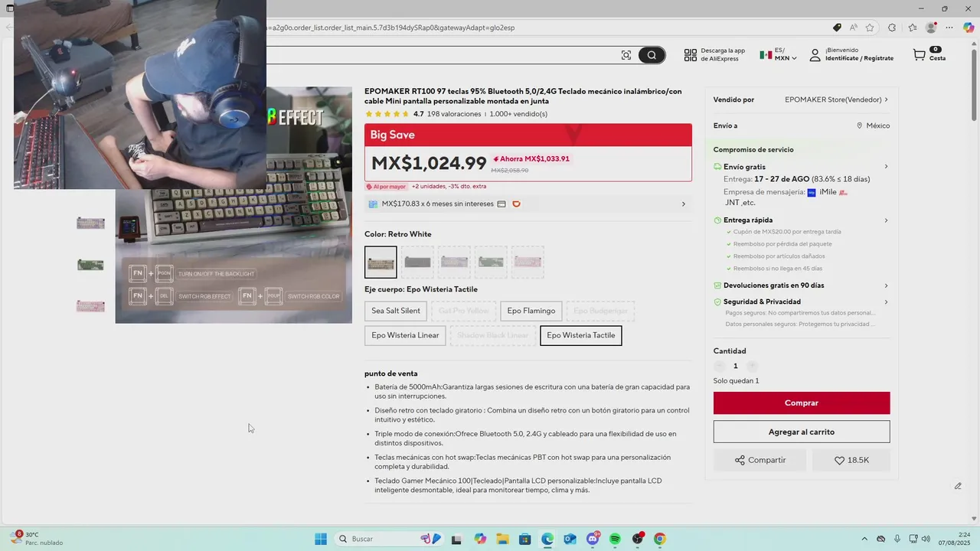Click Identifícate / Regístrate link
This screenshot has height=551, width=980.
[859, 59]
